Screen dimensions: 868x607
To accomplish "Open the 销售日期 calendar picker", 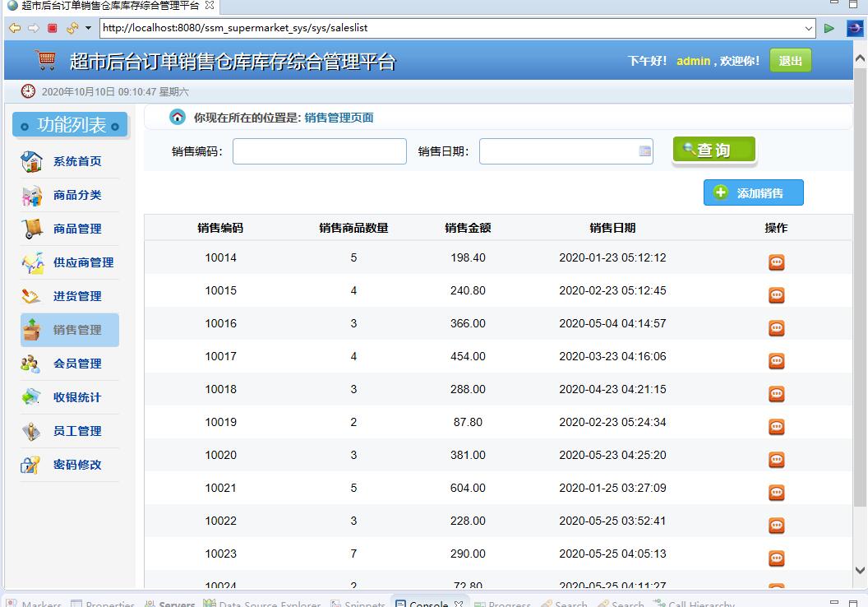I will coord(644,151).
